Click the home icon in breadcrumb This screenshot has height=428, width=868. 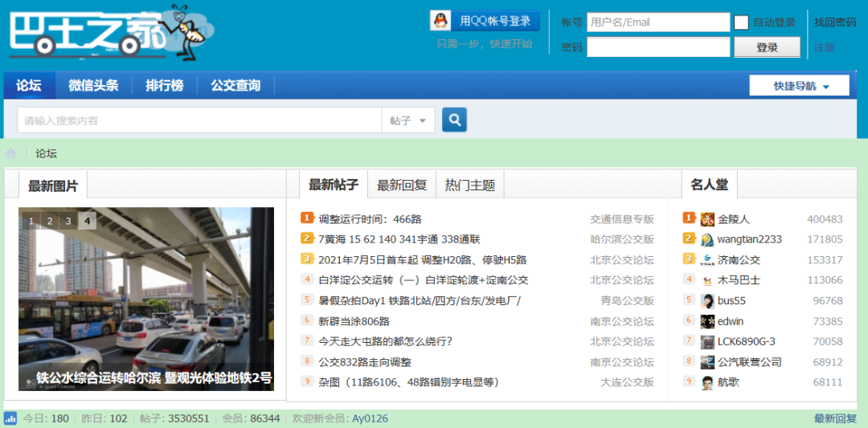(11, 153)
